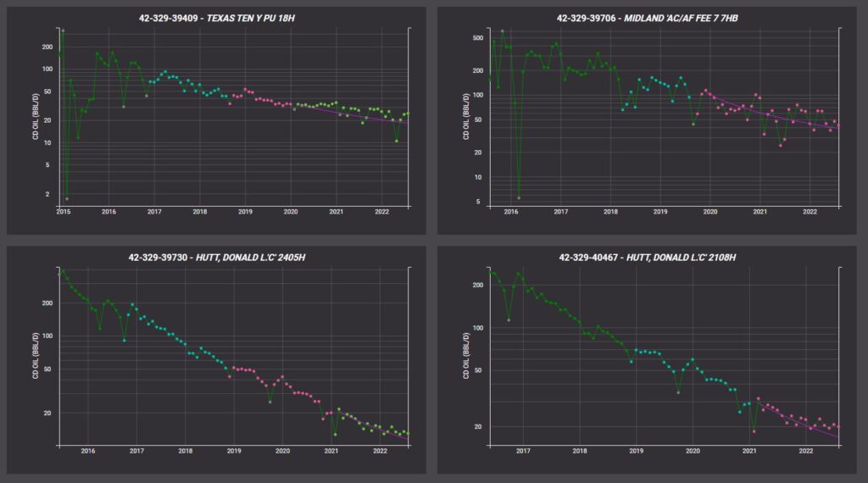Click 2019 on the Texas Ten chart x-axis
868x483 pixels.
(245, 212)
